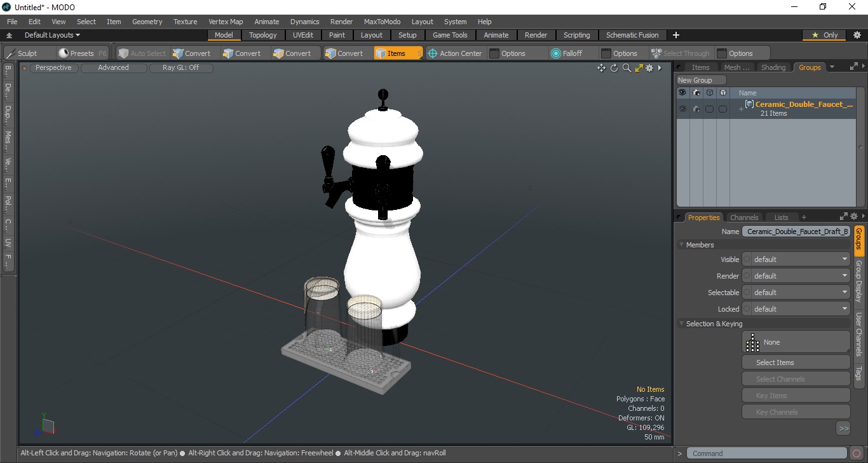Screen dimensions: 868x463
Task: Open the Action Center menu
Action: (455, 53)
